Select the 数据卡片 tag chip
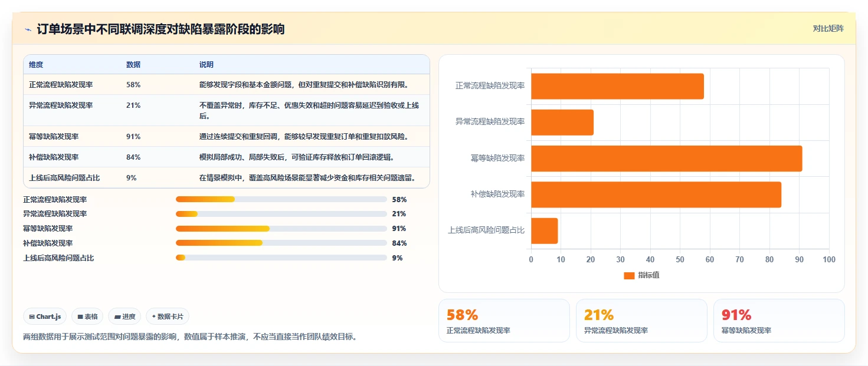The image size is (868, 366). click(168, 316)
